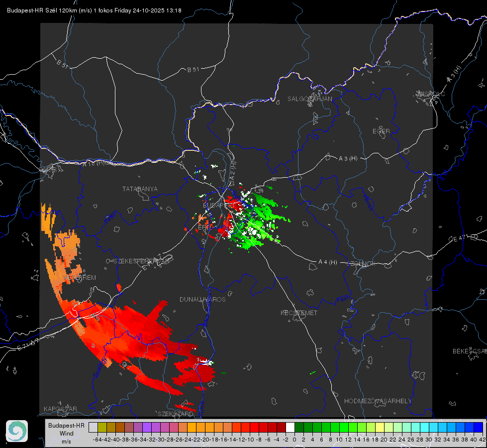
Task: Click the light gray first swatch in the legend
Action: [x=93, y=428]
